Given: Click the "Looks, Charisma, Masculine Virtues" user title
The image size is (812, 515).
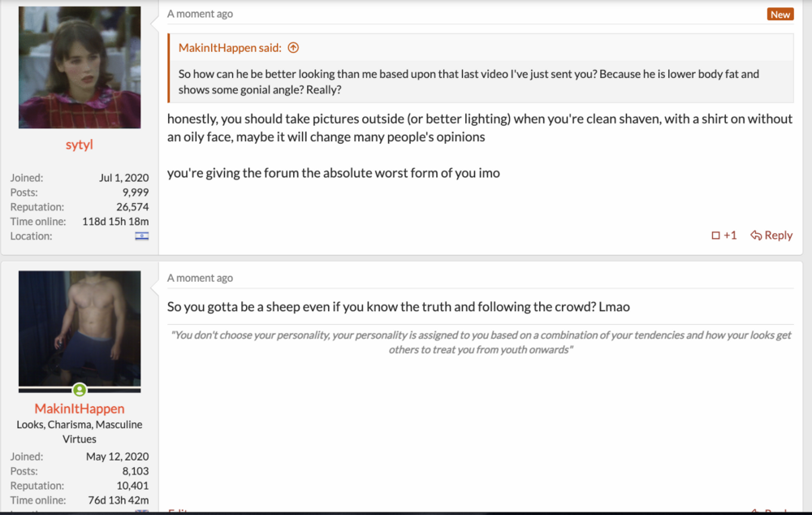Looking at the screenshot, I should (80, 431).
